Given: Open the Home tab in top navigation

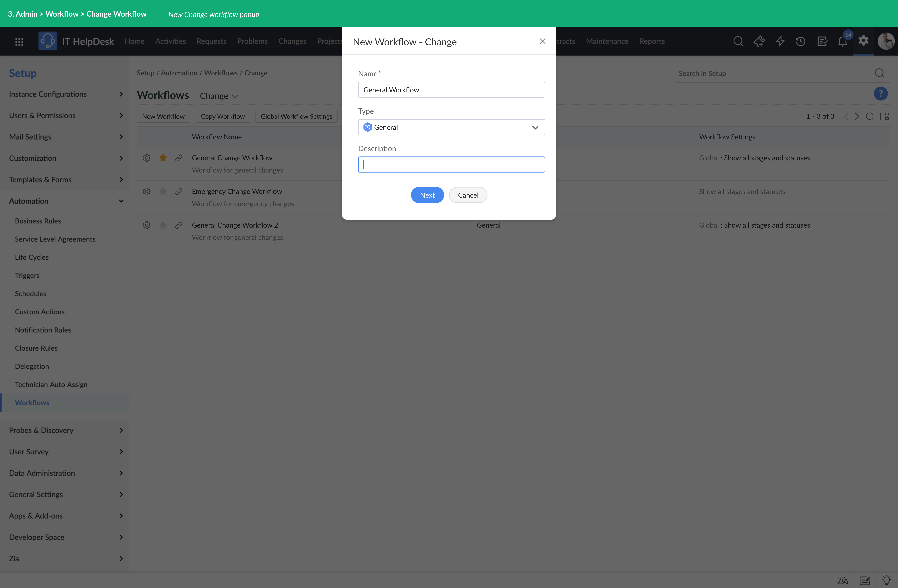Looking at the screenshot, I should pyautogui.click(x=135, y=41).
